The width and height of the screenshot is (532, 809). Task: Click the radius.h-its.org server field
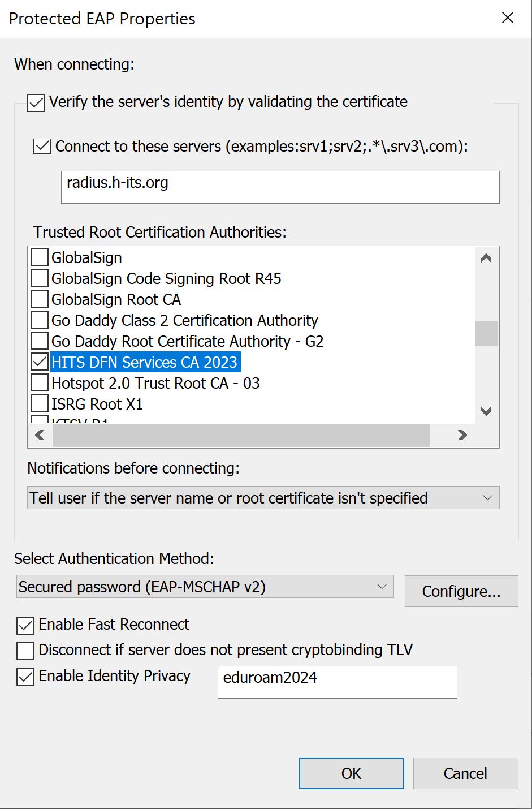280,187
